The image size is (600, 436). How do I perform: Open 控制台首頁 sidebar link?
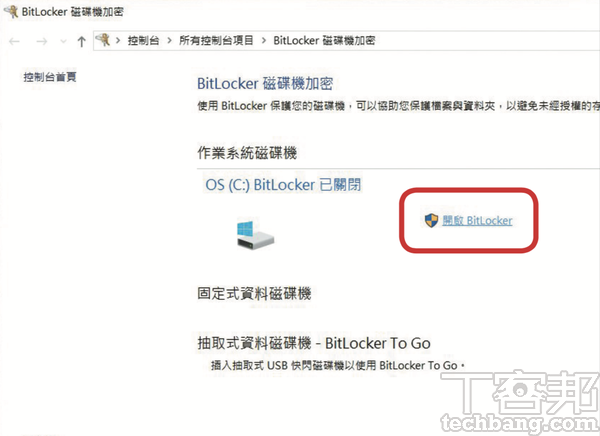pyautogui.click(x=50, y=77)
